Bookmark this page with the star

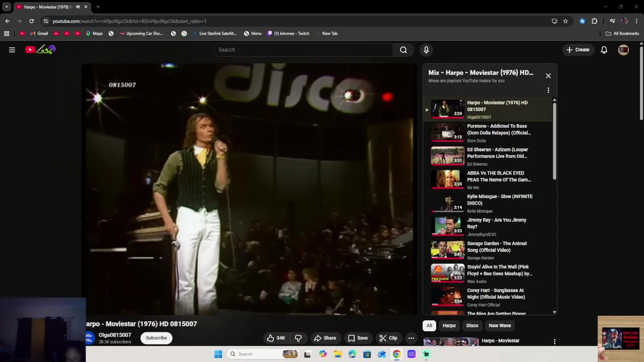pos(566,21)
